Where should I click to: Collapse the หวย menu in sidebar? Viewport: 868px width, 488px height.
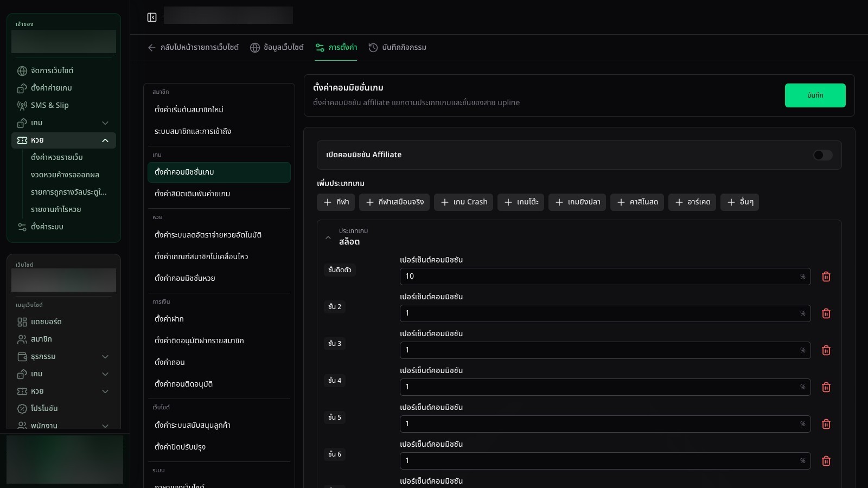(x=105, y=140)
